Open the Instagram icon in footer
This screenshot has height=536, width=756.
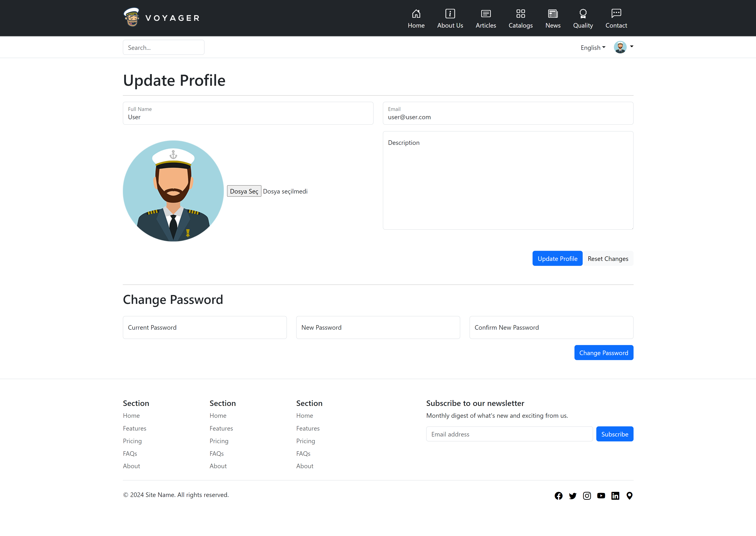(587, 496)
